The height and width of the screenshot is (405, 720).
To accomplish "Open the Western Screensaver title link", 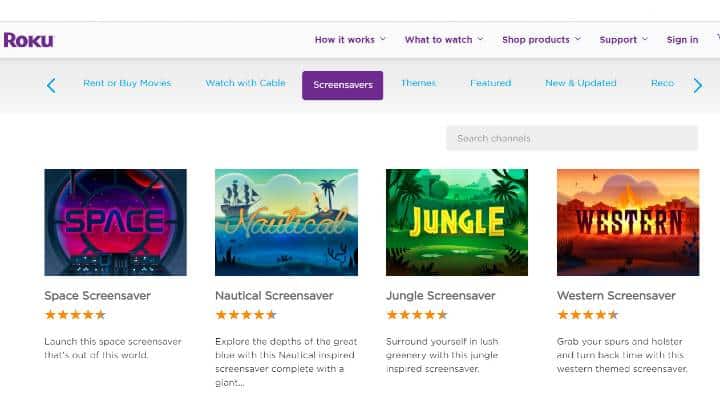I will coord(616,296).
